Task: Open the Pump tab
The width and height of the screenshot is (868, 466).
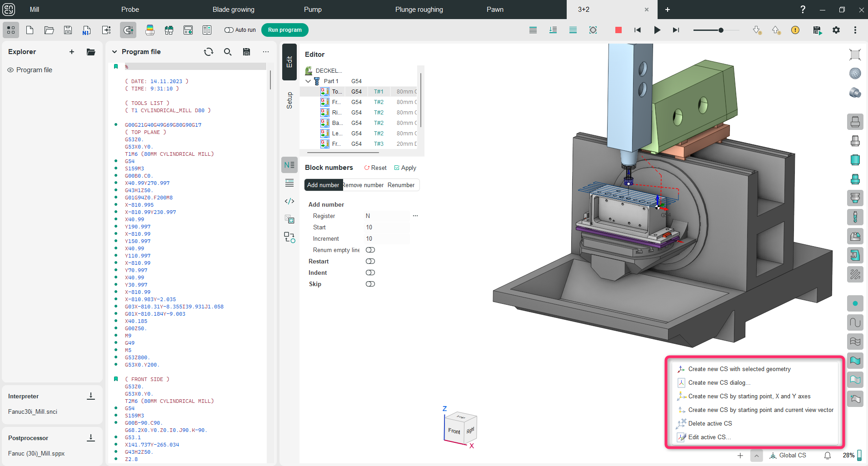Action: pos(313,10)
